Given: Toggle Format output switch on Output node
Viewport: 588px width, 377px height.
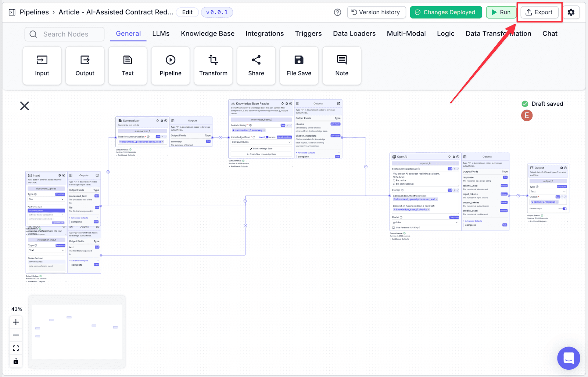Looking at the screenshot, I should [564, 209].
